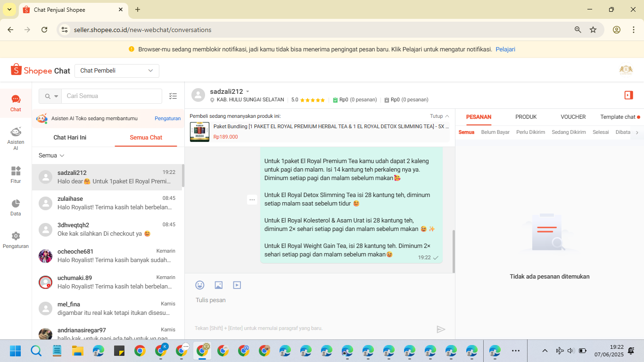Filter orders by Perlu Dikirim
Image resolution: width=644 pixels, height=362 pixels.
tap(531, 132)
